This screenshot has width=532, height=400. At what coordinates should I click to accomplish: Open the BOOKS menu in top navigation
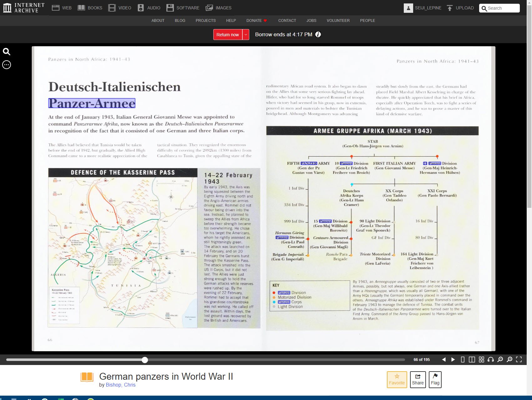[x=90, y=8]
